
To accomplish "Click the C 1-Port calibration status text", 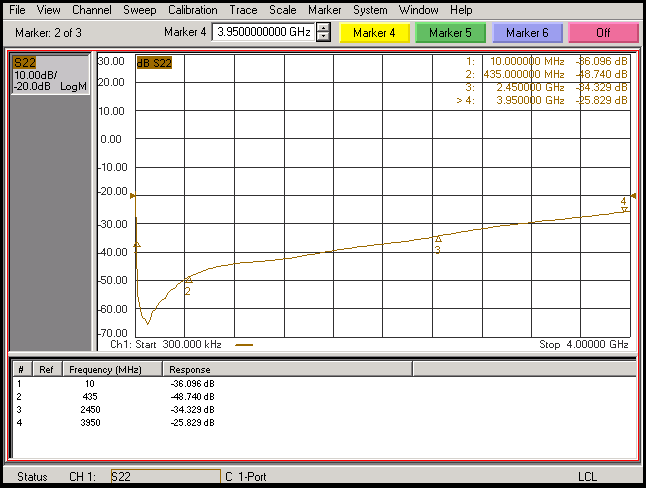I will tap(246, 476).
